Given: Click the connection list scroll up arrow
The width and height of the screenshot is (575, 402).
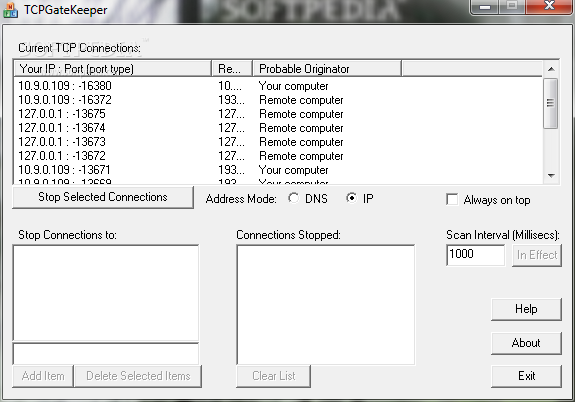Looking at the screenshot, I should click(x=551, y=69).
